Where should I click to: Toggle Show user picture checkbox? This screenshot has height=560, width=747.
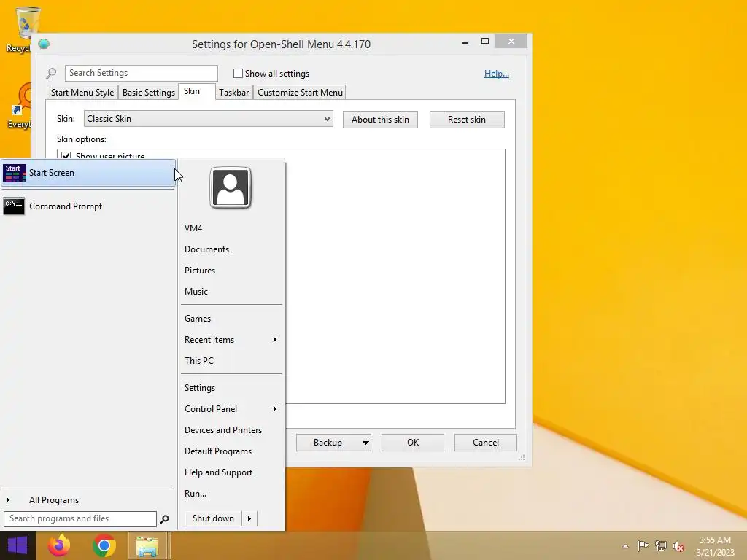pos(66,155)
